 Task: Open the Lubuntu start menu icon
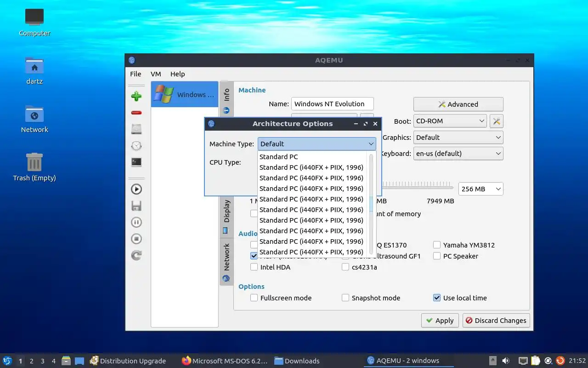pos(7,361)
